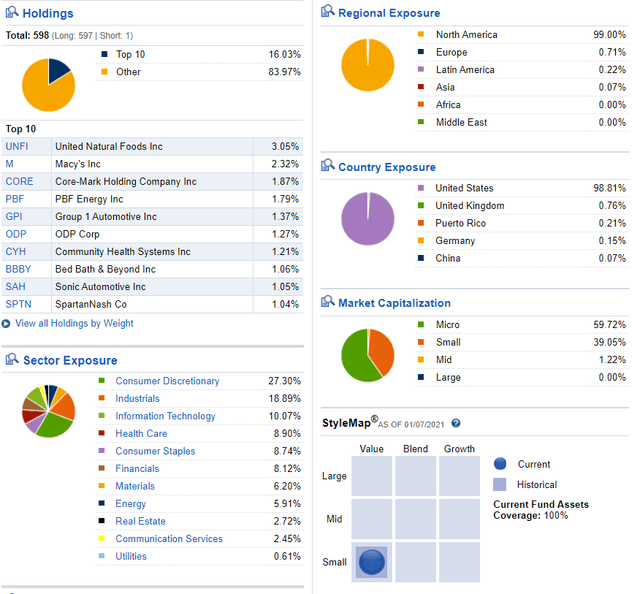The width and height of the screenshot is (640, 594).
Task: Click the 98.81% United States value
Action: (x=609, y=188)
